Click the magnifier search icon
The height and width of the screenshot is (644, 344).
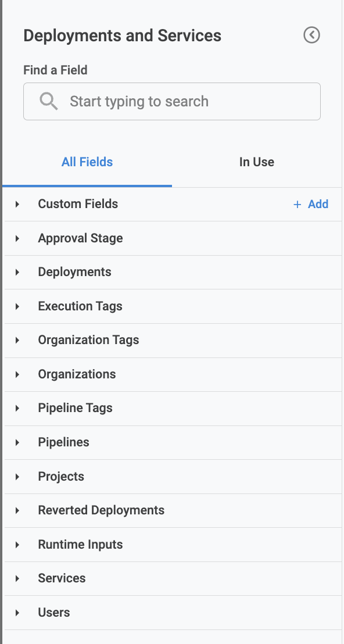48,102
